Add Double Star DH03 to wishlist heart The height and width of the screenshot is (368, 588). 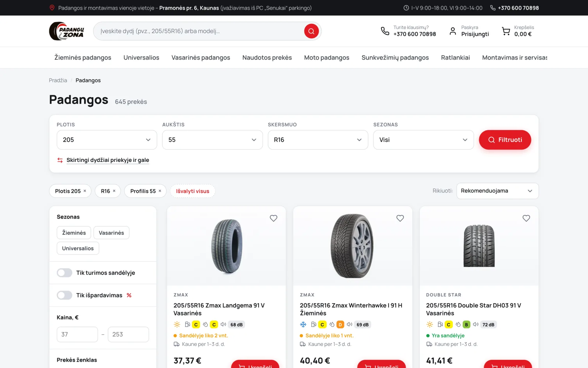click(526, 218)
